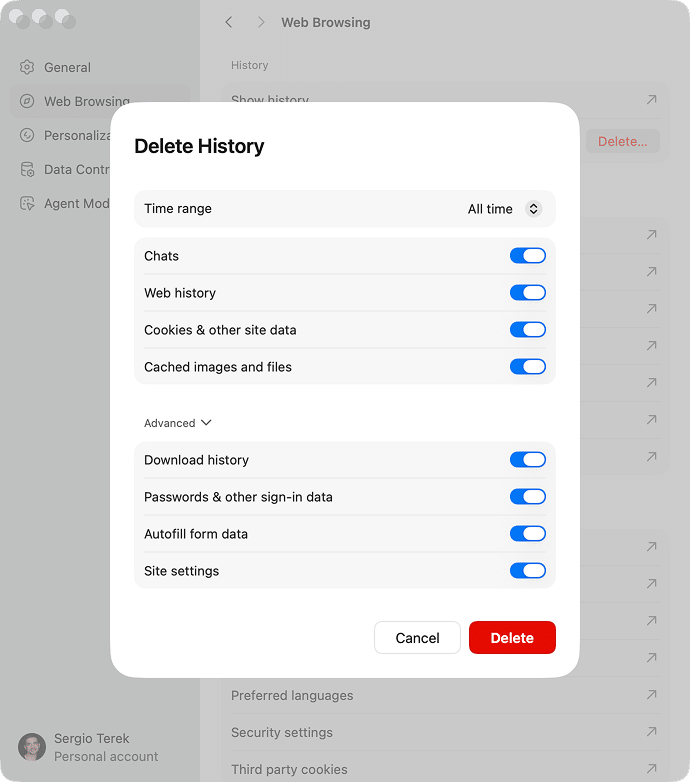Open the Time range All time dropdown

click(505, 208)
